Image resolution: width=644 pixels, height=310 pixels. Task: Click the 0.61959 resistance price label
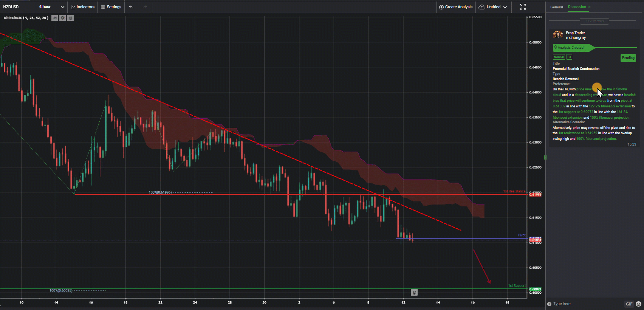[x=535, y=195]
